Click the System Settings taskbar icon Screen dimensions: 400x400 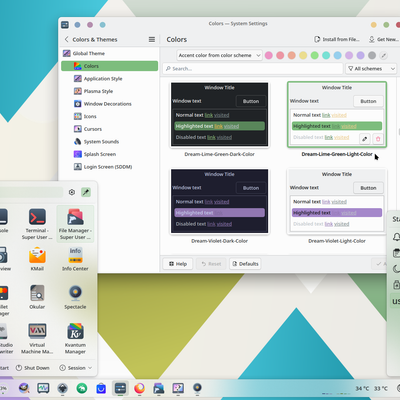click(x=120, y=388)
